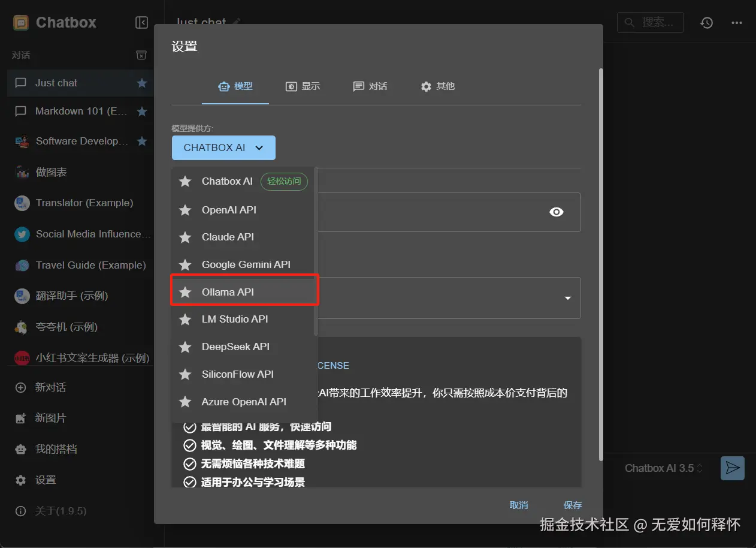Expand the model selection dropdown arrow

coord(568,298)
